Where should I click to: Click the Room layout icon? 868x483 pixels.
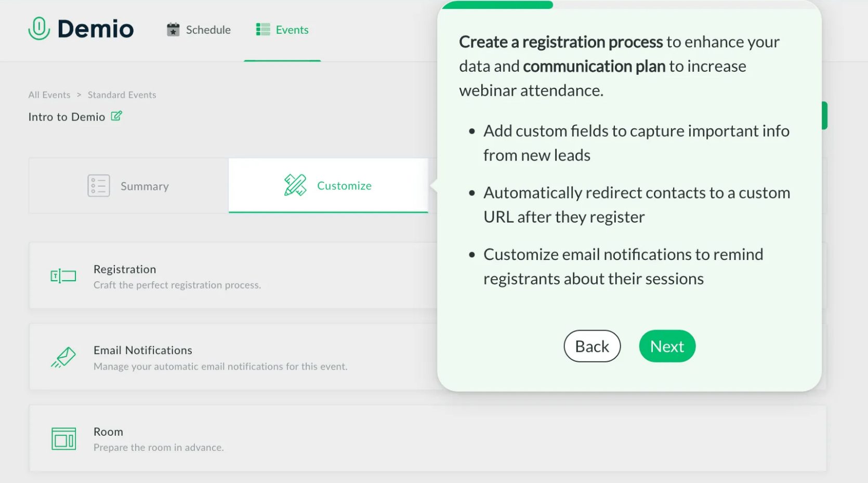63,439
